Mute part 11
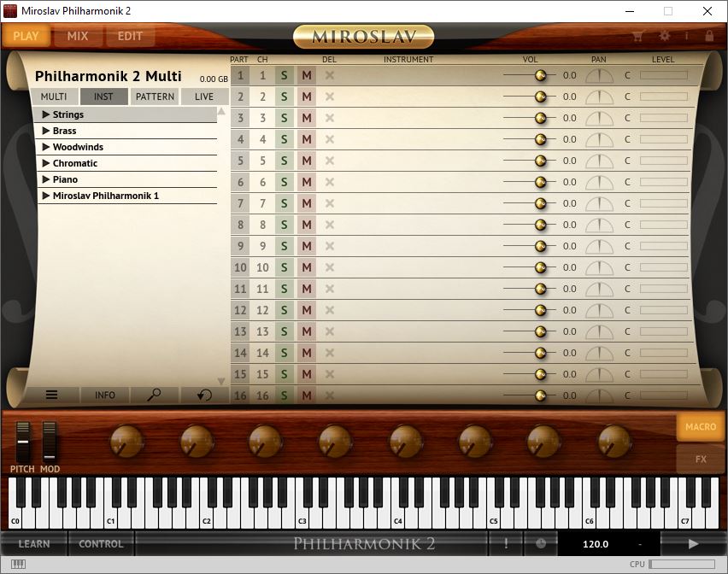Image resolution: width=728 pixels, height=574 pixels. pos(307,289)
